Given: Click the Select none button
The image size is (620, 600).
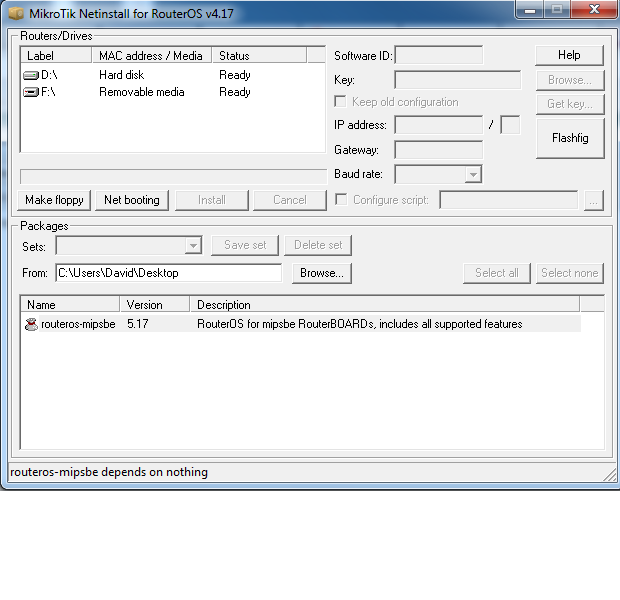Looking at the screenshot, I should 570,273.
